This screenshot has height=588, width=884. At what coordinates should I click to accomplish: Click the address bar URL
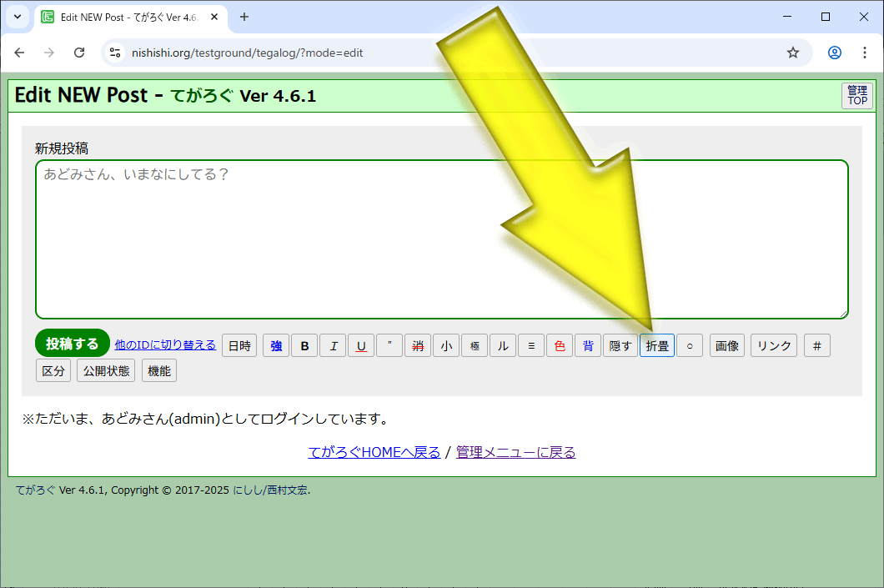[x=248, y=53]
